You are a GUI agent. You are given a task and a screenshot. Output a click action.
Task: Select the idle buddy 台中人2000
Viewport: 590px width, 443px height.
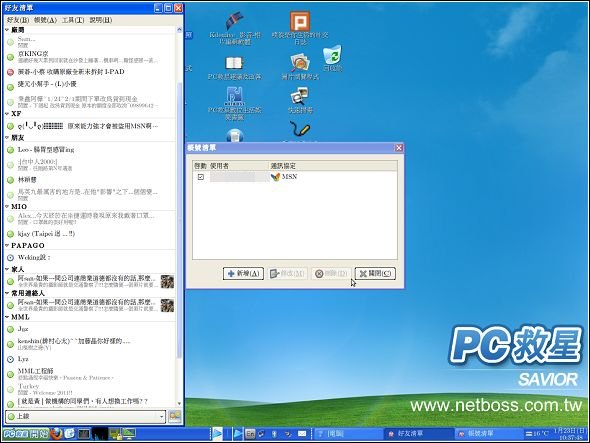[90, 165]
